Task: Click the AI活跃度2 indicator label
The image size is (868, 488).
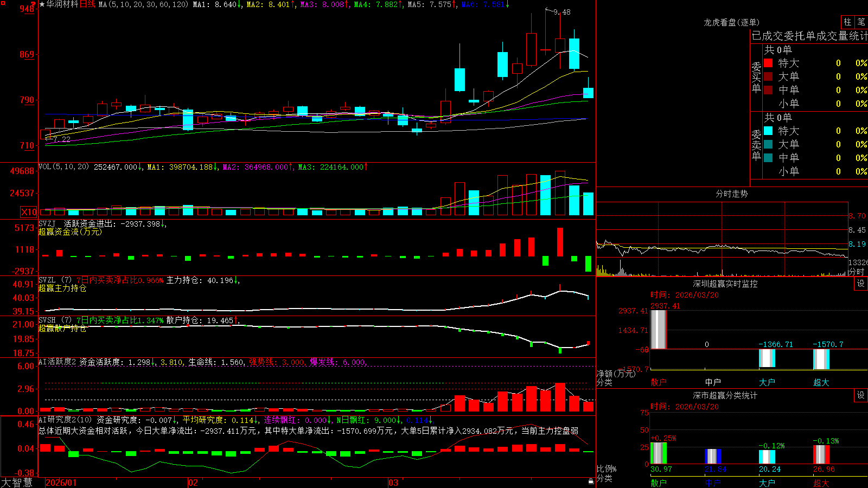Action: pyautogui.click(x=57, y=362)
